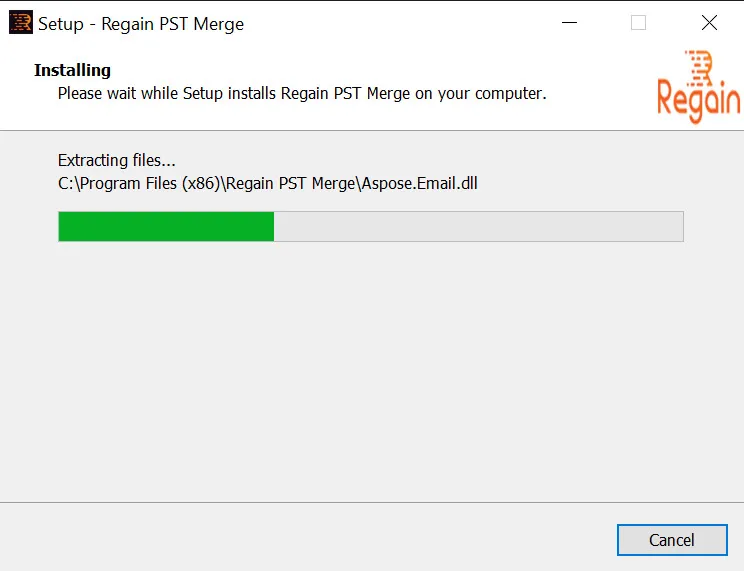Click the 'Setup - Regain PST Merge' window title
Screen dimensions: 744x571
tap(141, 24)
